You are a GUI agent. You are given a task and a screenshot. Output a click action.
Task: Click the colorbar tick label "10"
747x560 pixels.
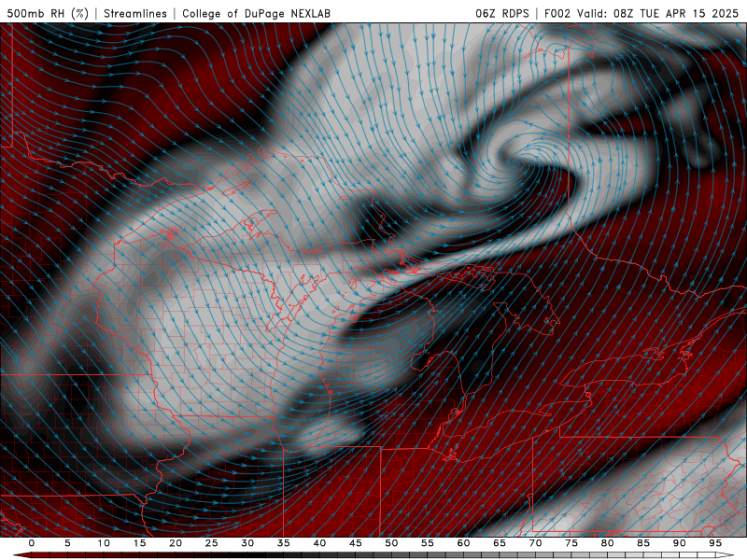[x=104, y=543]
